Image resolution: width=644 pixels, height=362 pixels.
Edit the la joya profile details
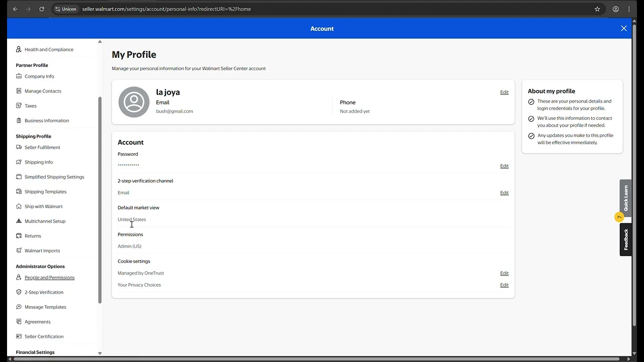[x=504, y=92]
